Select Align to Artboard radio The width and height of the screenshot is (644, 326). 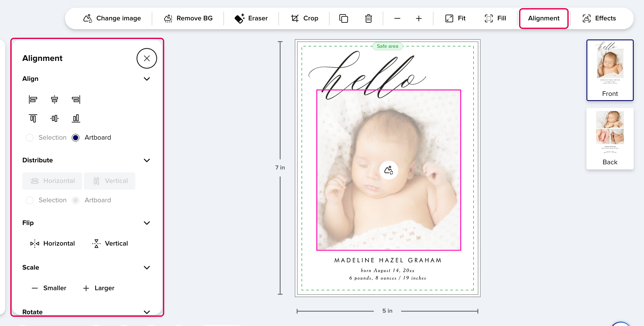pyautogui.click(x=76, y=138)
